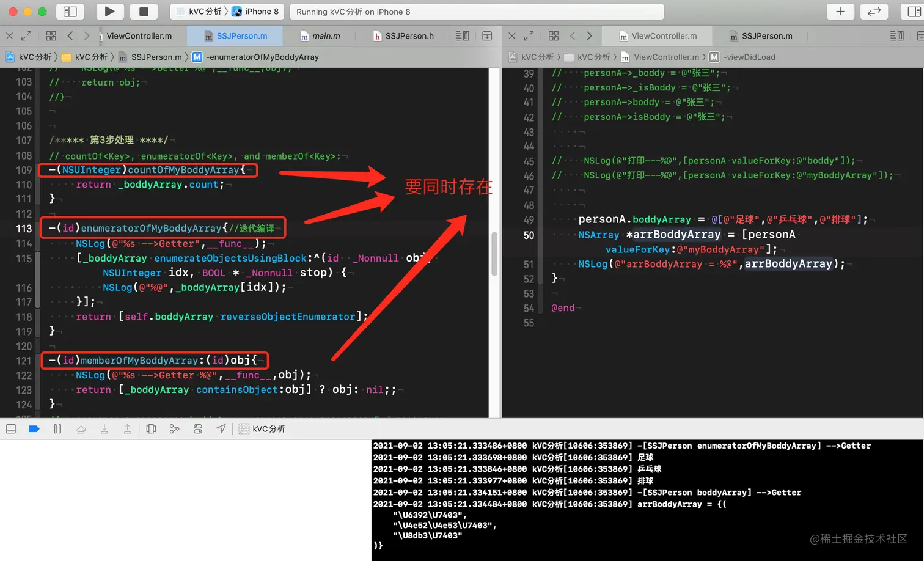
Task: Go back in right editor history
Action: (x=573, y=36)
